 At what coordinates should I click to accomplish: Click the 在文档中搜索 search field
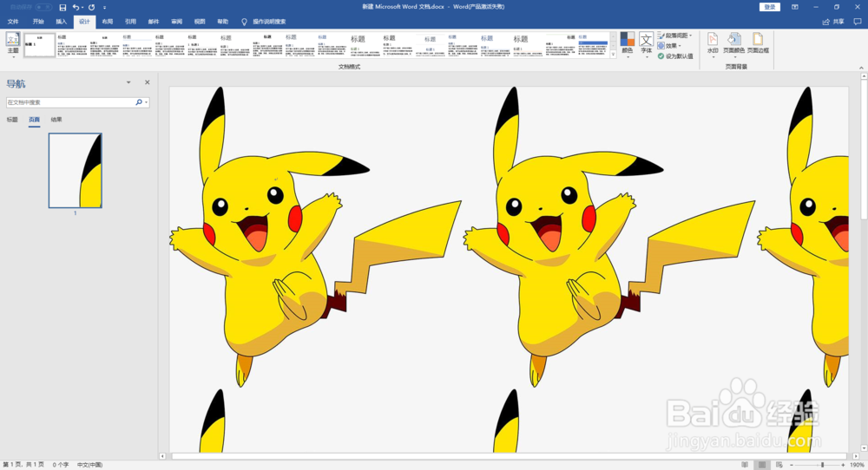click(x=69, y=102)
